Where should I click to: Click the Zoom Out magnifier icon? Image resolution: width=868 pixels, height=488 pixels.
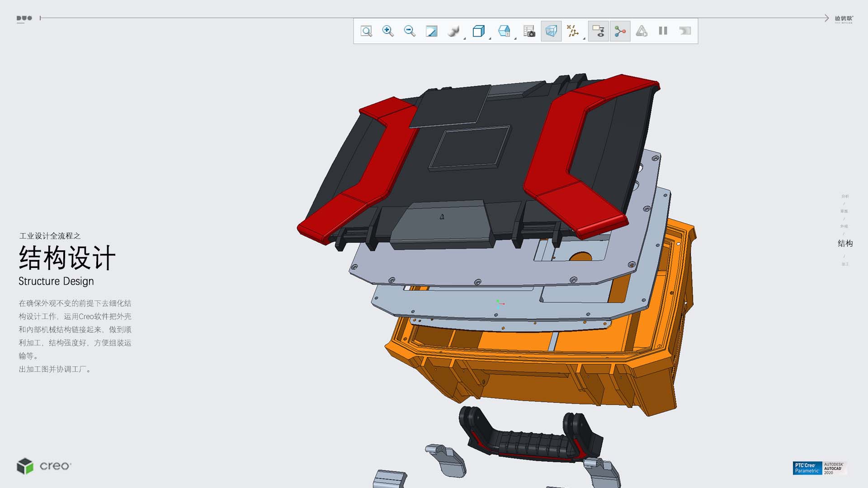point(410,31)
